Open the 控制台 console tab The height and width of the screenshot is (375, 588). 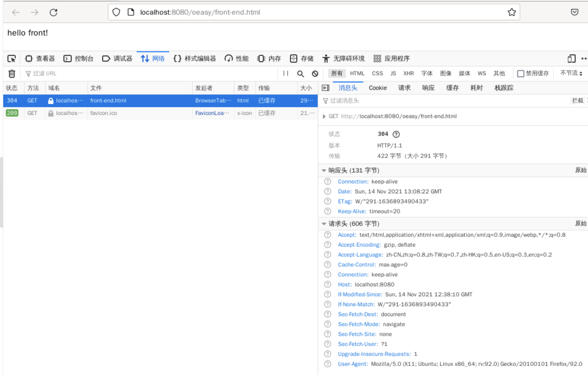tap(79, 59)
